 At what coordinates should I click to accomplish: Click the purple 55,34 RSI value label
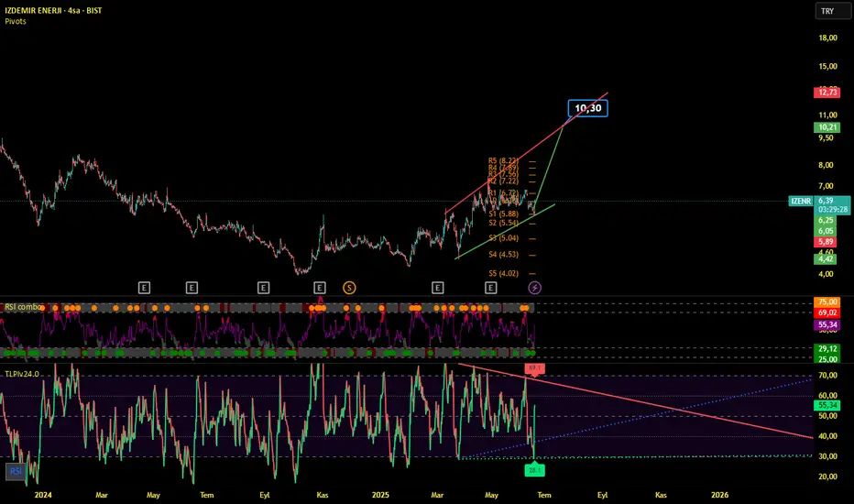[x=827, y=324]
